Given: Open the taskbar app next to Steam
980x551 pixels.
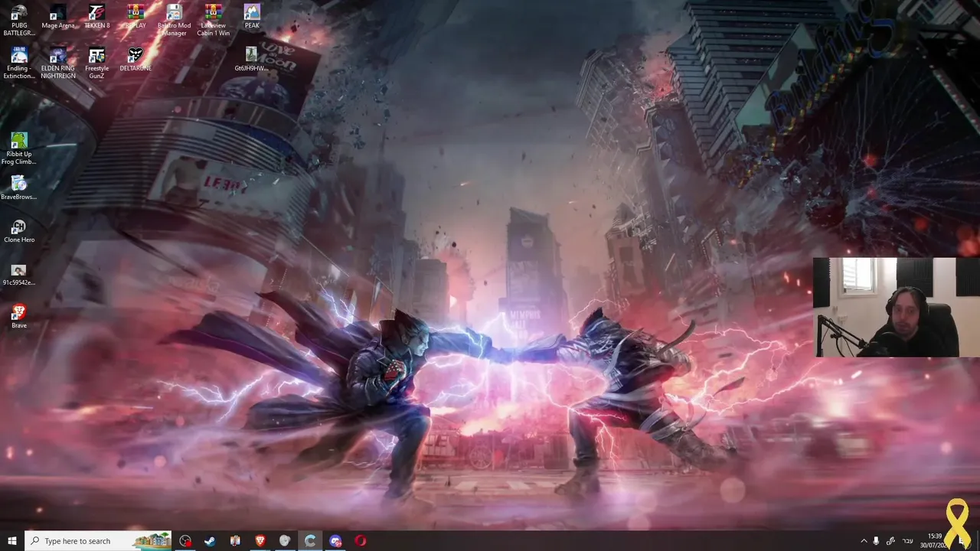Looking at the screenshot, I should click(235, 540).
